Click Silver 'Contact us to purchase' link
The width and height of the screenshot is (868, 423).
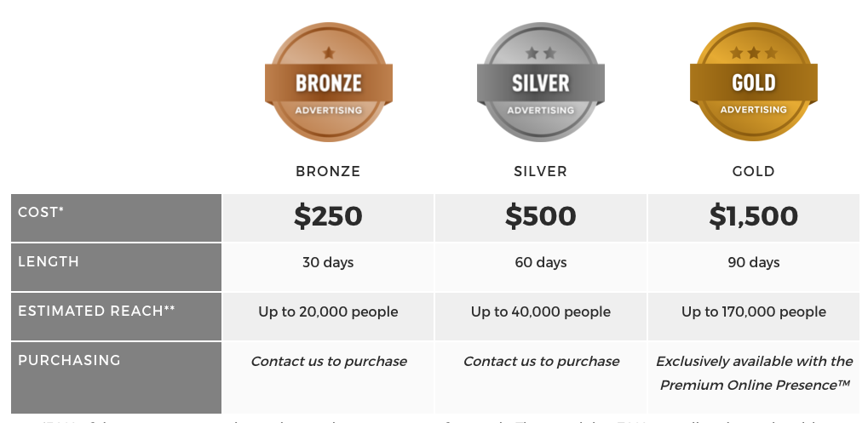[x=542, y=362]
